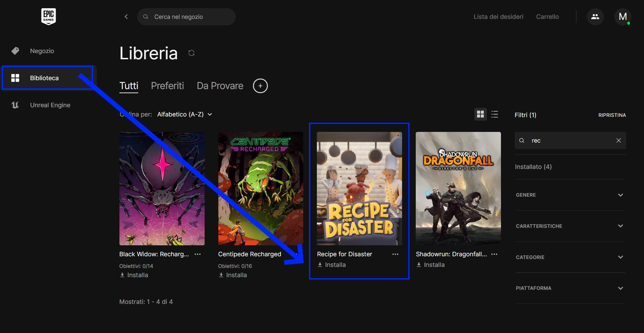
Task: Select the Da Provare tab
Action: [x=220, y=86]
